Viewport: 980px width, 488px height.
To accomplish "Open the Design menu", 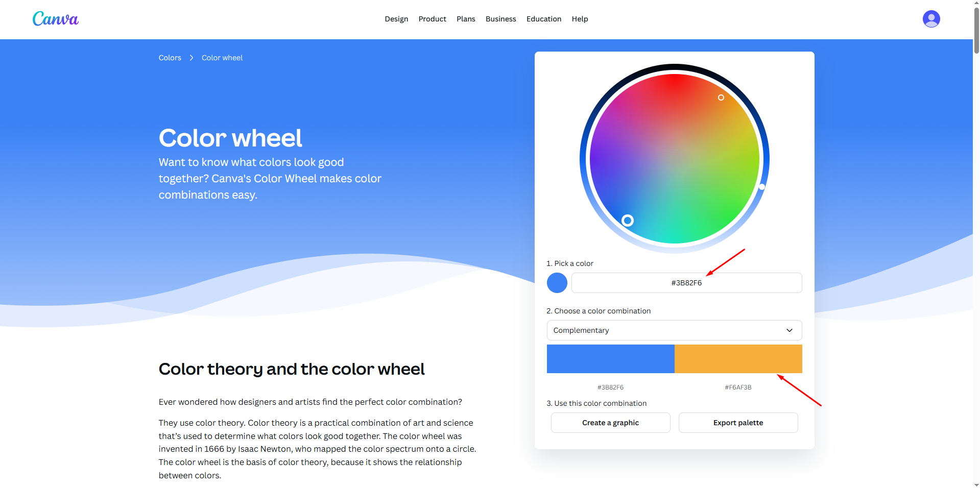I will [396, 19].
